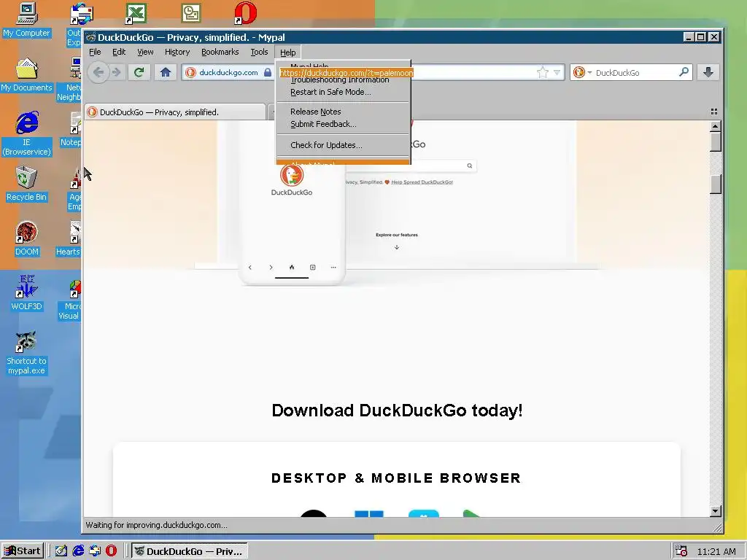Open the downloads arrow button in toolbar
Image resolution: width=747 pixels, height=560 pixels.
(708, 72)
